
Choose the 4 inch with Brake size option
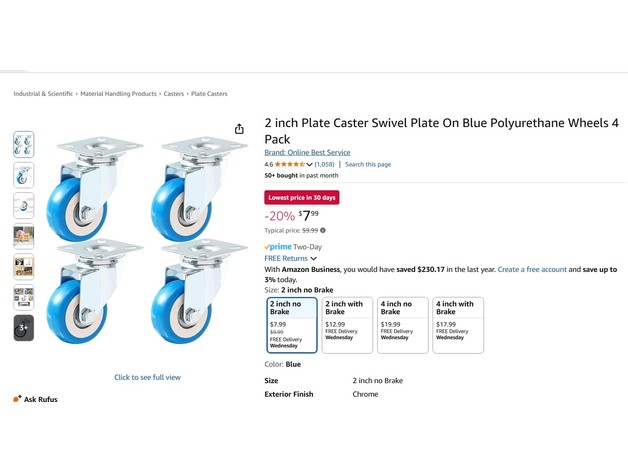(457, 324)
